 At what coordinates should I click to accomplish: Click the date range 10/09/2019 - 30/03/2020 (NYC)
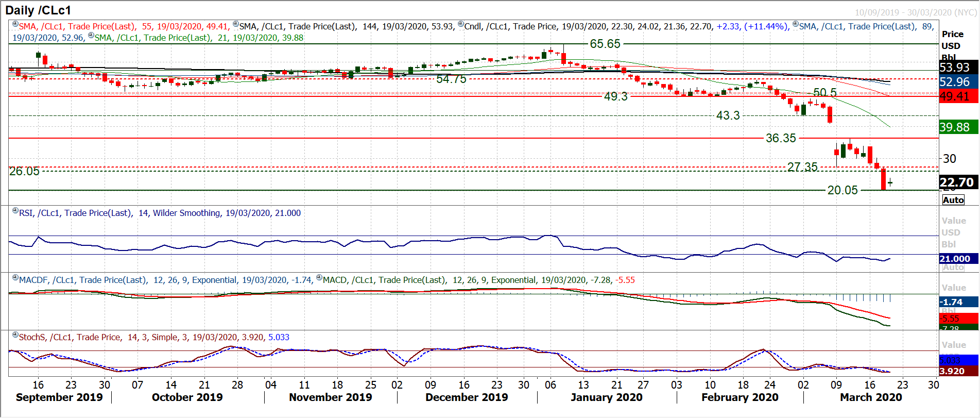point(916,12)
